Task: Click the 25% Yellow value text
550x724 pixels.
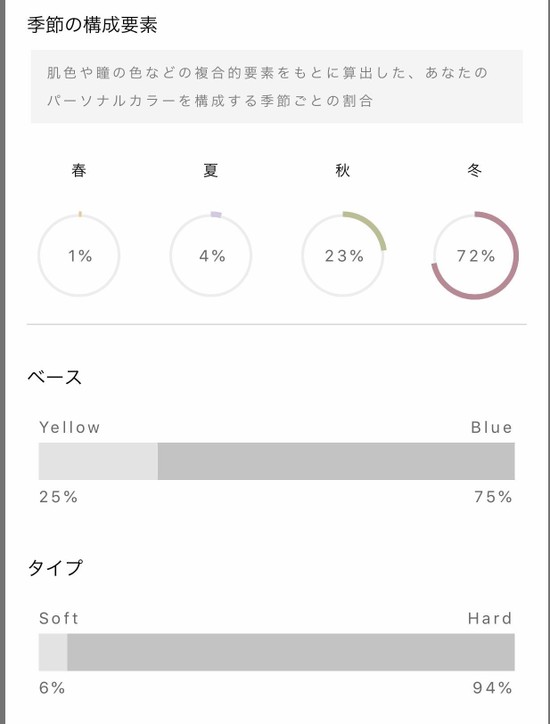Action: click(59, 497)
